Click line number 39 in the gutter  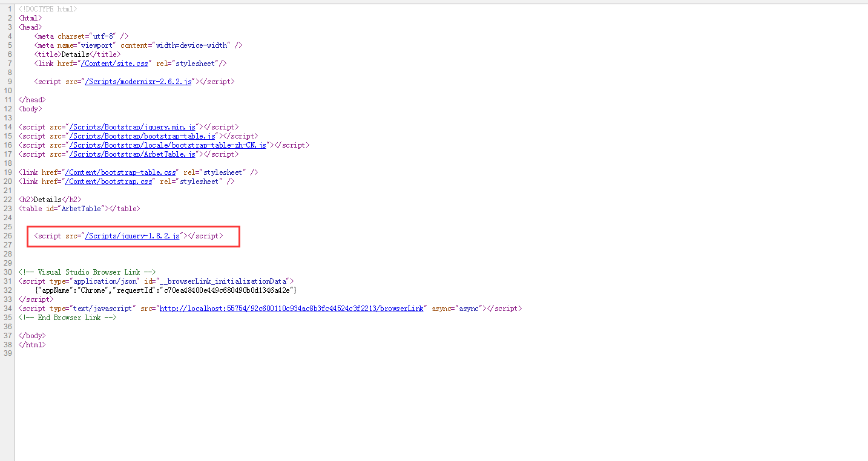tap(8, 354)
